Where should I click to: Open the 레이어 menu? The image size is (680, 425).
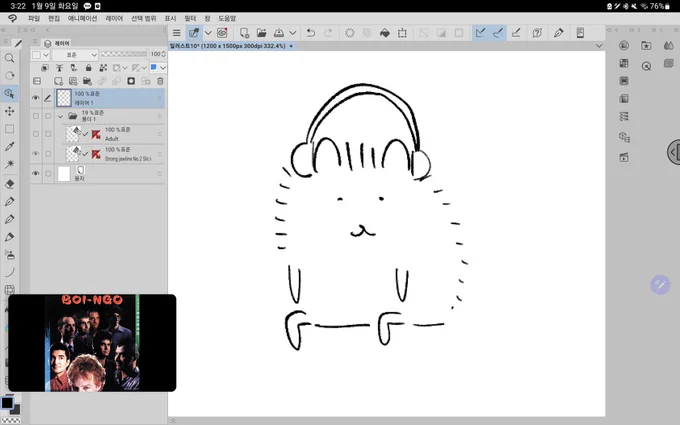[114, 19]
